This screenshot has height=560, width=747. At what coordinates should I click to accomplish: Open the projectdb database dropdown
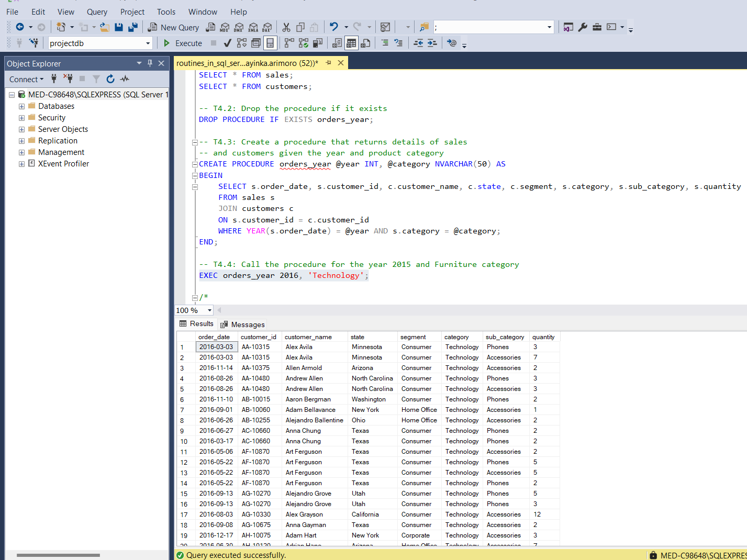148,43
